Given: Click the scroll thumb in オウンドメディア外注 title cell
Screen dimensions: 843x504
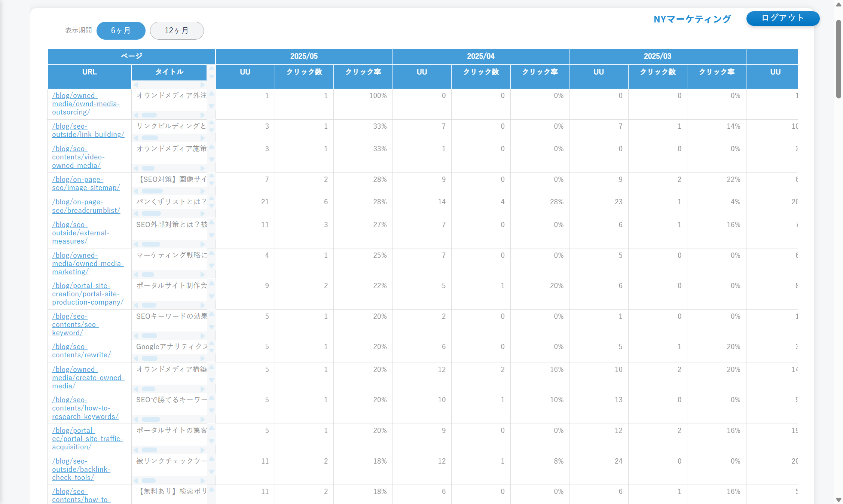Looking at the screenshot, I should tap(149, 115).
